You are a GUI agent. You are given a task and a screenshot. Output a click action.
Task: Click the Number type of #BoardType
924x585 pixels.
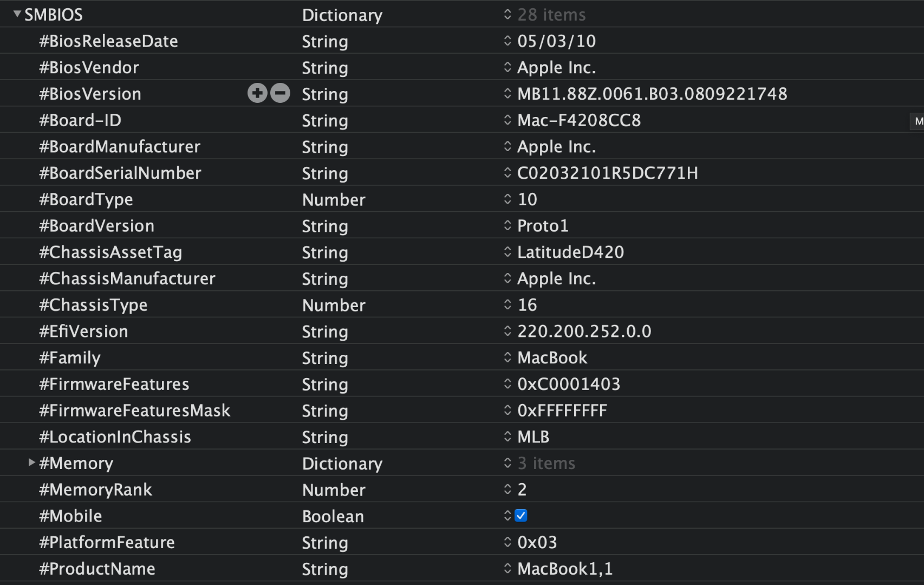pos(334,200)
